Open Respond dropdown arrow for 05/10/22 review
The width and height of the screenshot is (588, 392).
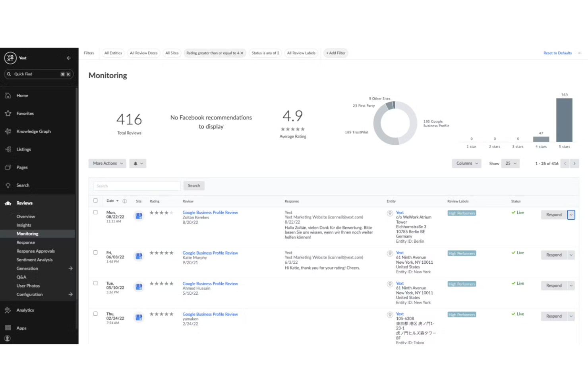pyautogui.click(x=571, y=286)
